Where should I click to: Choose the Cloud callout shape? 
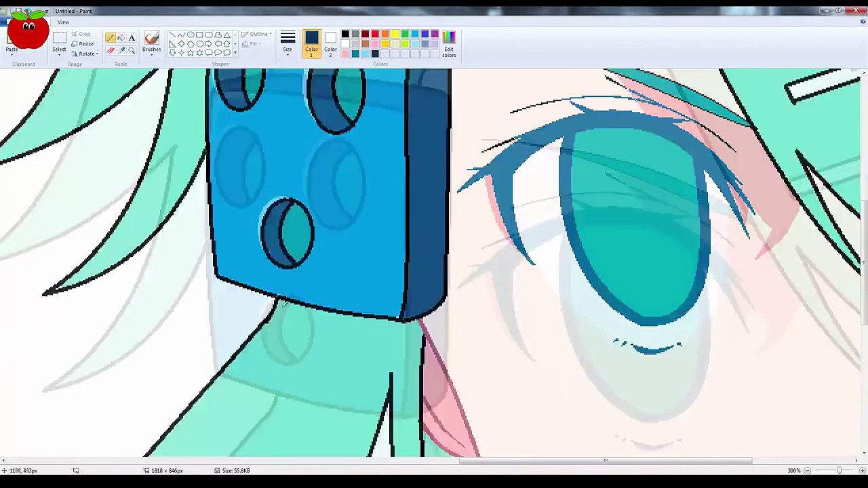[x=227, y=53]
